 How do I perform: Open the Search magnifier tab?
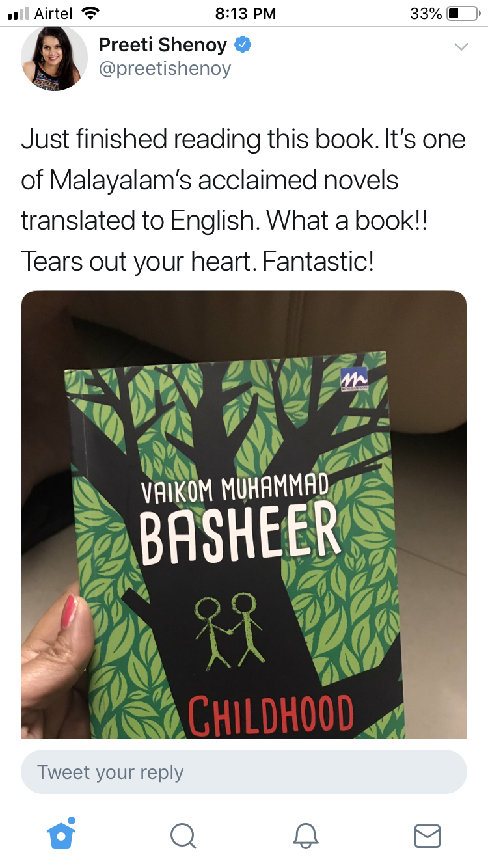[x=183, y=835]
